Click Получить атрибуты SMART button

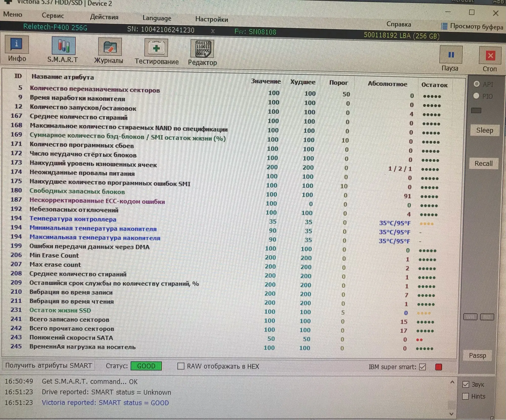(49, 366)
